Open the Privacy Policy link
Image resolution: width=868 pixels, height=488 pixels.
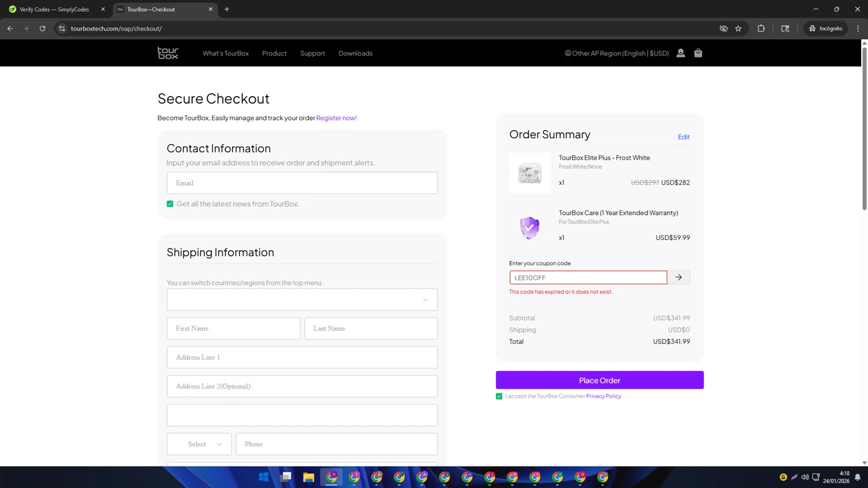pos(604,396)
